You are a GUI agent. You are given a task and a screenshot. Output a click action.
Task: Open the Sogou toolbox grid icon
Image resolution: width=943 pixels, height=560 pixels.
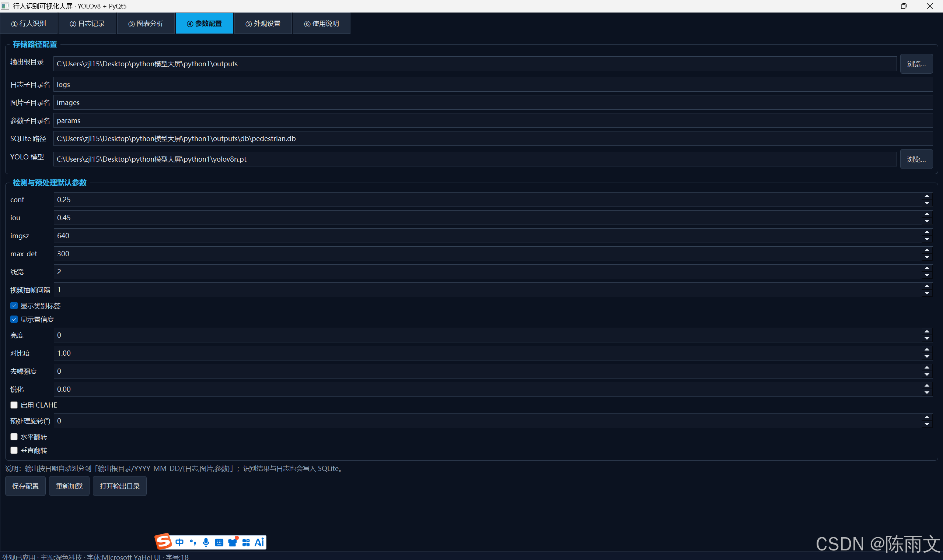(x=246, y=542)
